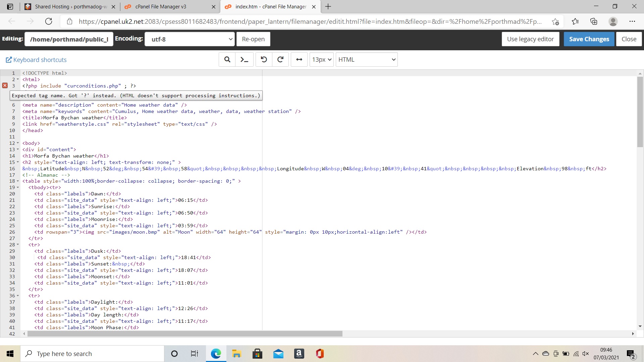Screen dimensions: 644x362
Task: Click the Save Changes button
Action: tap(589, 39)
